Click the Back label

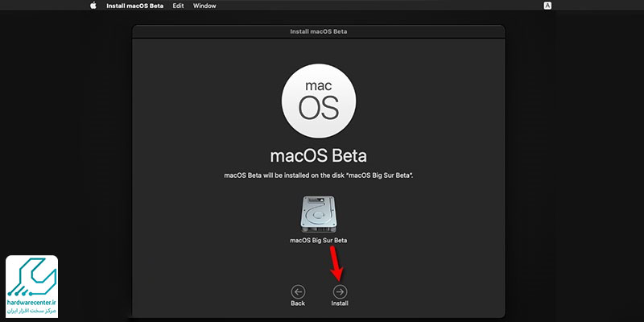click(298, 303)
